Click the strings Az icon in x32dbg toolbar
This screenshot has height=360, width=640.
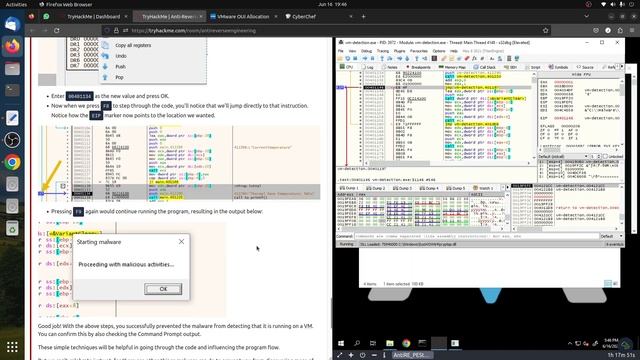(x=492, y=58)
